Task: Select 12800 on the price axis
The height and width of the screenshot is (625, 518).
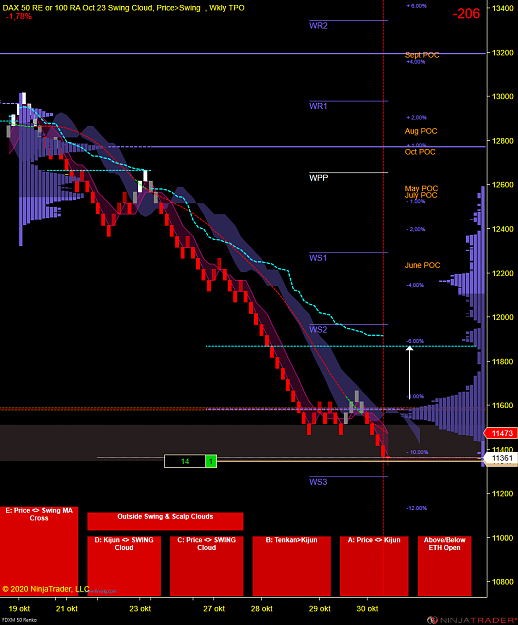Action: pos(502,141)
